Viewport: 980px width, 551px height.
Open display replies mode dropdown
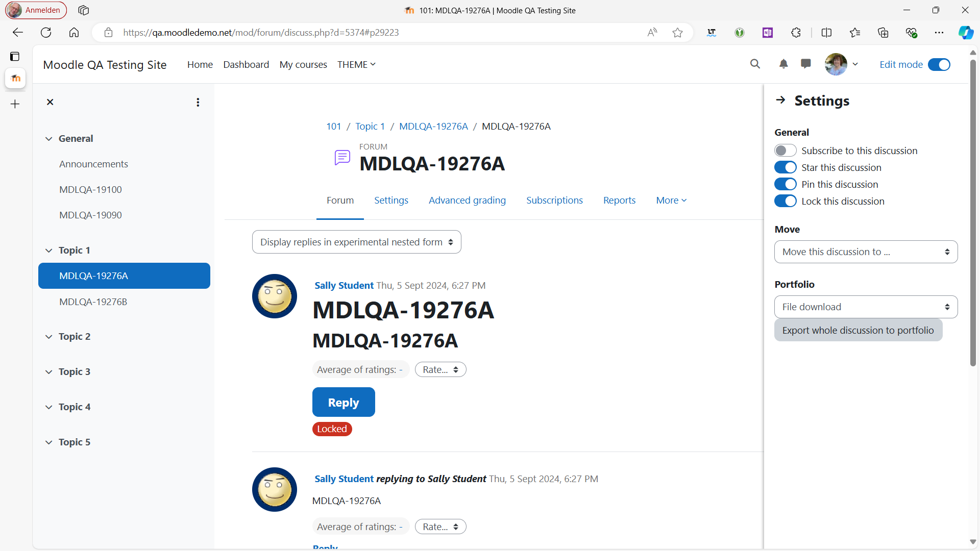pyautogui.click(x=356, y=242)
